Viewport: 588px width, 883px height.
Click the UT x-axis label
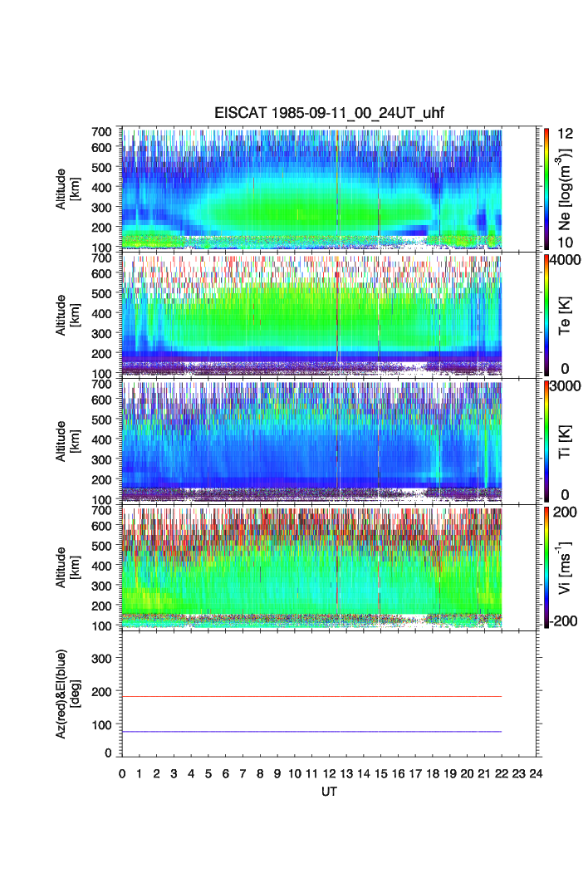330,792
